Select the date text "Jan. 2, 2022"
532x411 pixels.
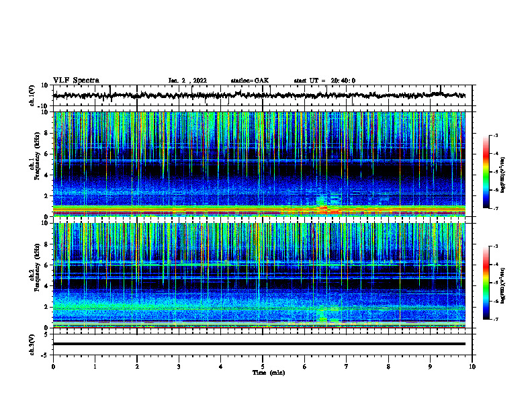pyautogui.click(x=187, y=81)
